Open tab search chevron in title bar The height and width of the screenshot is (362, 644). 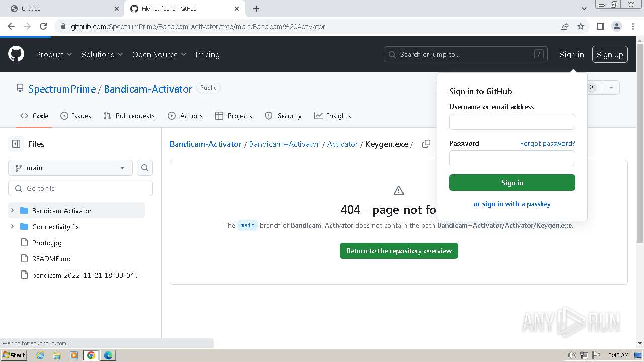click(584, 9)
